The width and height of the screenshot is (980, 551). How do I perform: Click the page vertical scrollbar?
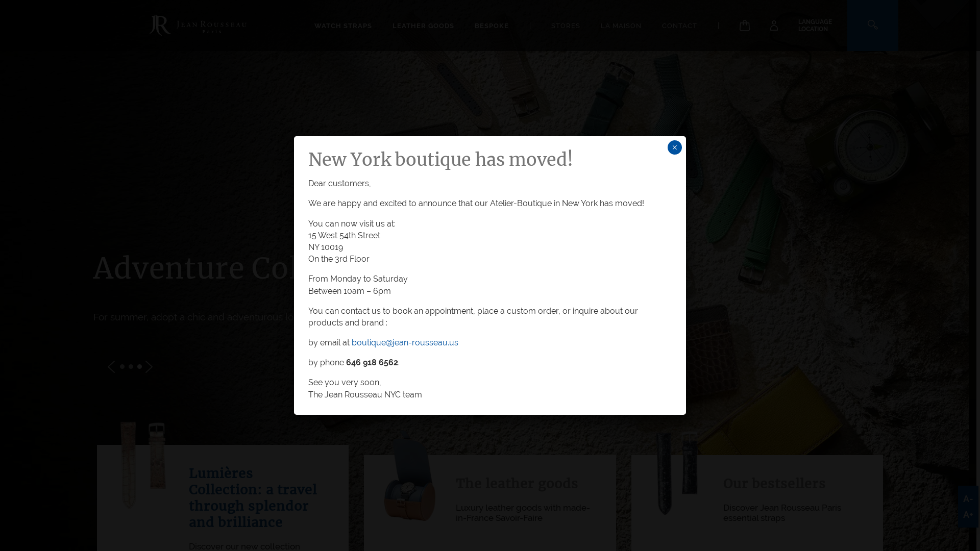977,275
